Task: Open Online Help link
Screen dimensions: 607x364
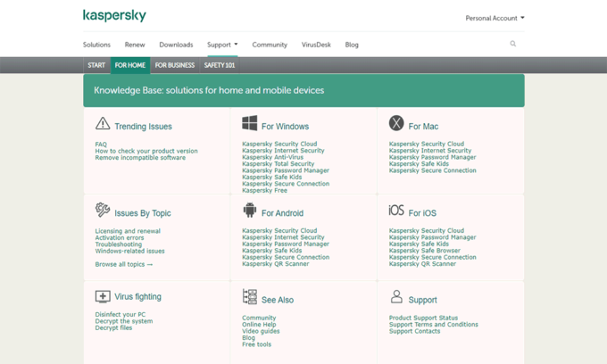Action: click(259, 324)
